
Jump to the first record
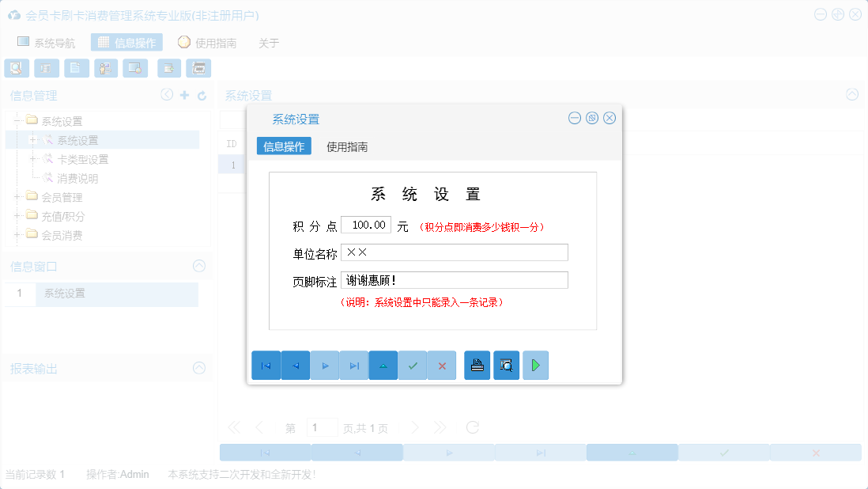266,365
